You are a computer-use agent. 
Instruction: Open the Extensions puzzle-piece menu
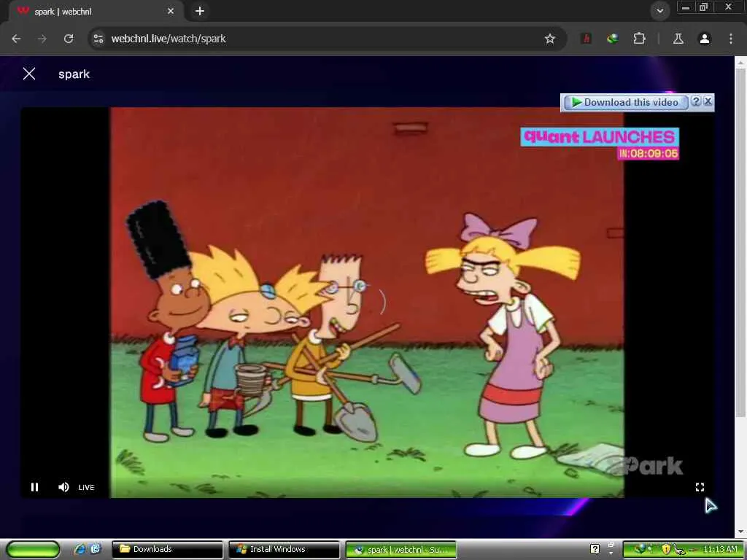pyautogui.click(x=639, y=39)
